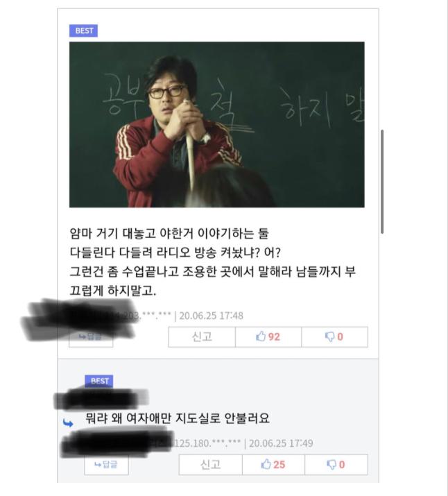This screenshot has height=496, width=448.
Task: Click the 20.06.25 17:49 timestamp
Action: [281, 443]
